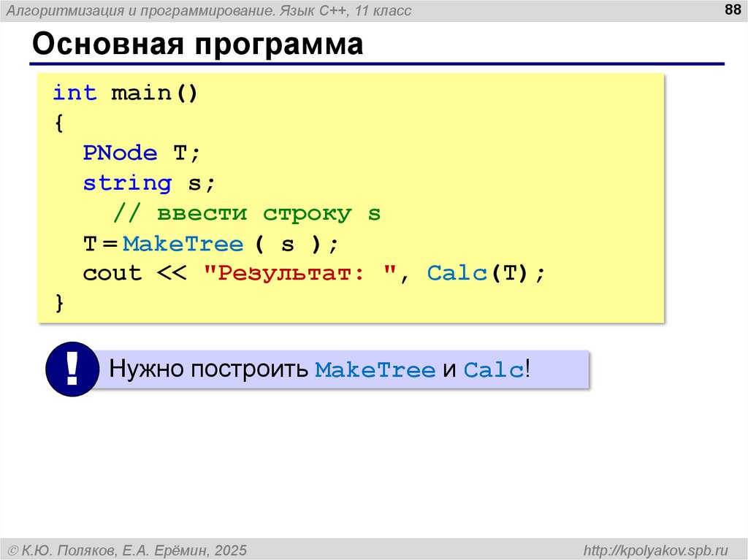
Task: Click the slide title "Основная программа"
Action: coord(196,45)
